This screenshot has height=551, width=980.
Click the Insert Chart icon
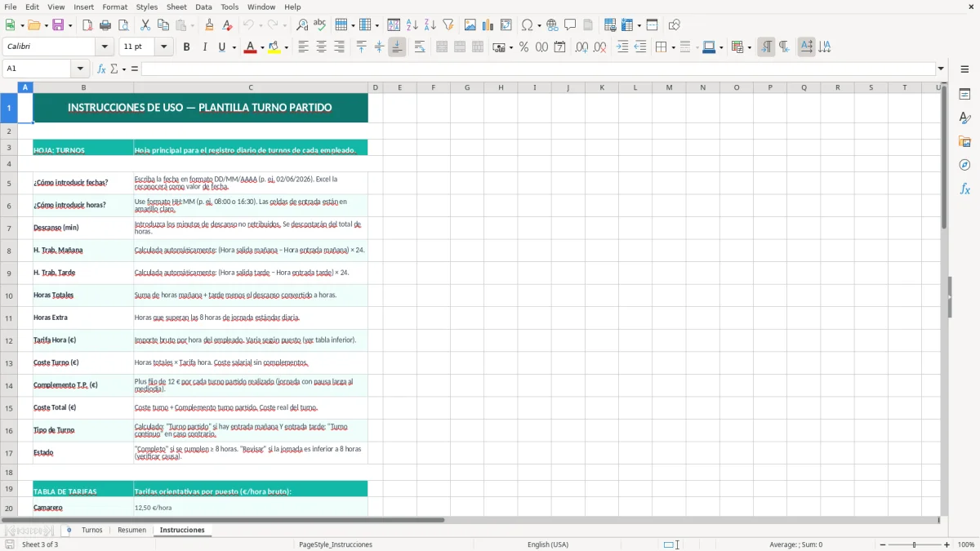point(488,25)
